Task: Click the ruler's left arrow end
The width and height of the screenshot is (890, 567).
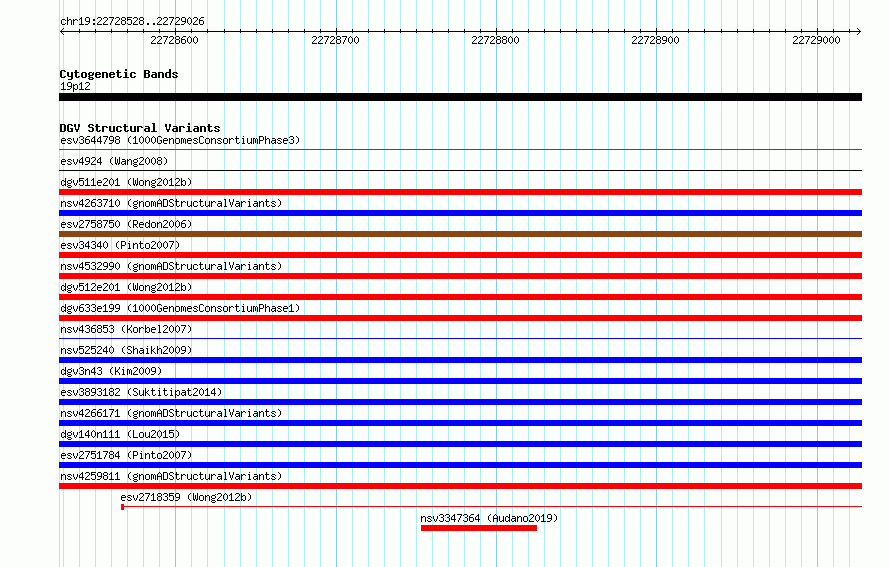Action: [x=62, y=31]
